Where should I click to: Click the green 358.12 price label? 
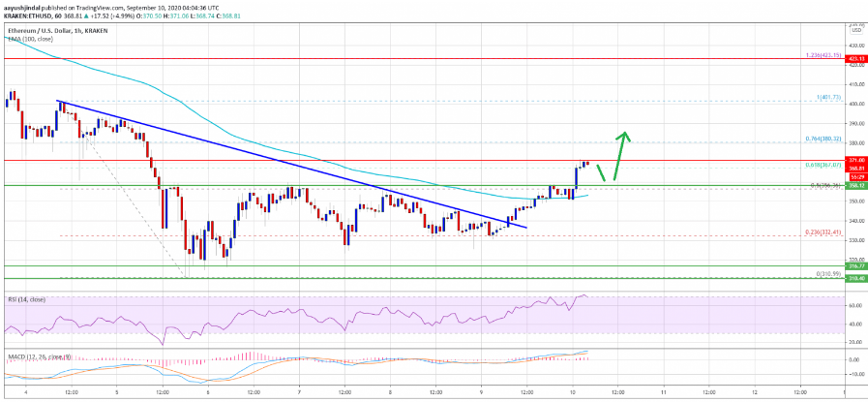click(856, 186)
